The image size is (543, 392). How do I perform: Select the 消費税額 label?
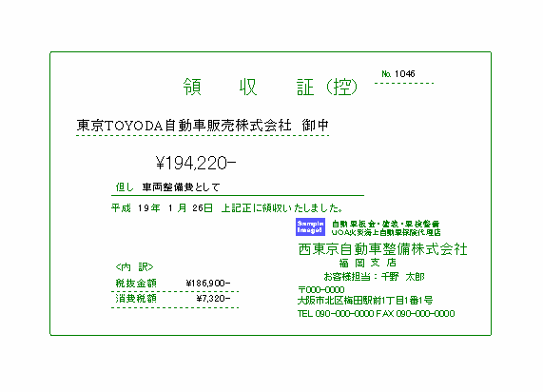(136, 299)
